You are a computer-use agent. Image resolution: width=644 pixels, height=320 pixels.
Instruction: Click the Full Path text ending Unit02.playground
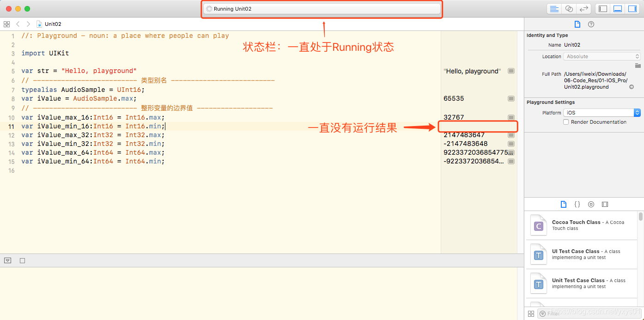click(x=595, y=80)
